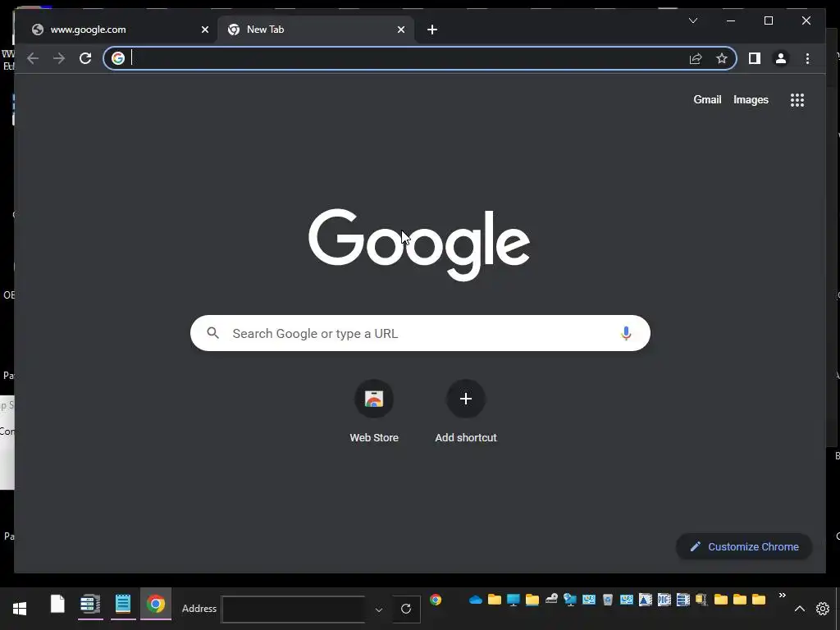This screenshot has width=840, height=630.
Task: Open the PDF file taskbar icon
Action: pyautogui.click(x=664, y=600)
